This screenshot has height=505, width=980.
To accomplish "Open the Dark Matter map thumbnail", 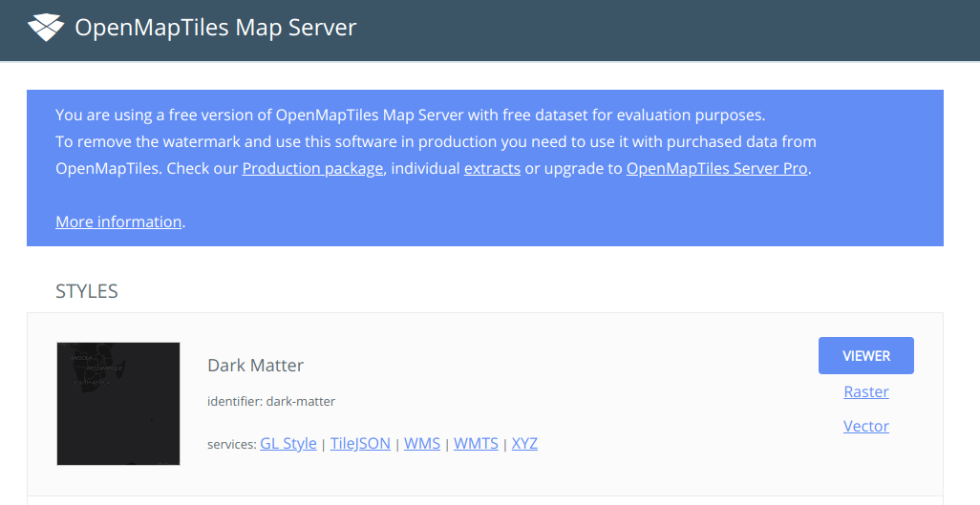I will (x=118, y=404).
